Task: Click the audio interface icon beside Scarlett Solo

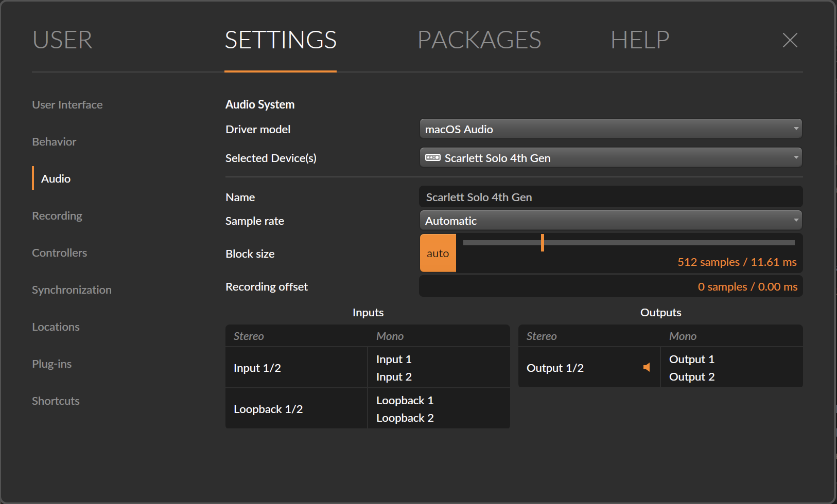Action: [x=432, y=158]
